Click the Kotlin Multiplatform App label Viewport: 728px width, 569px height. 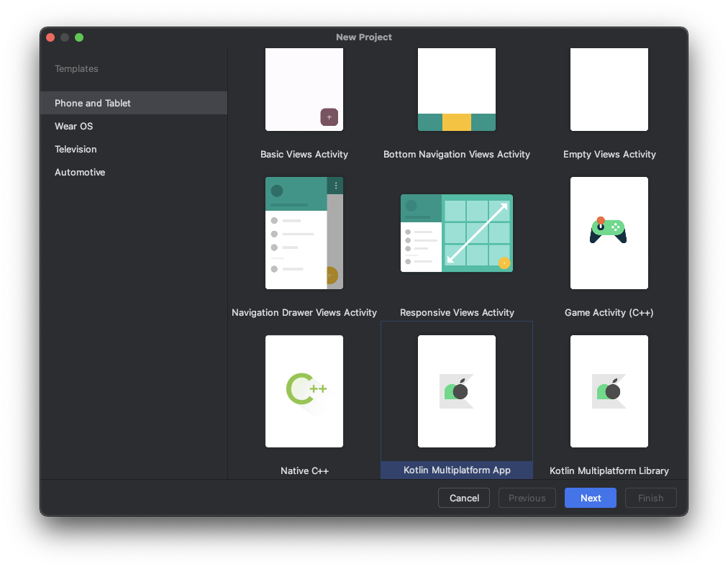coord(457,470)
